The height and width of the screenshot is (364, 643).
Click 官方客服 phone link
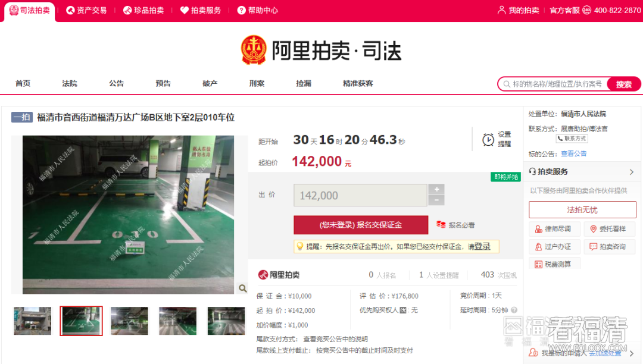click(x=595, y=10)
